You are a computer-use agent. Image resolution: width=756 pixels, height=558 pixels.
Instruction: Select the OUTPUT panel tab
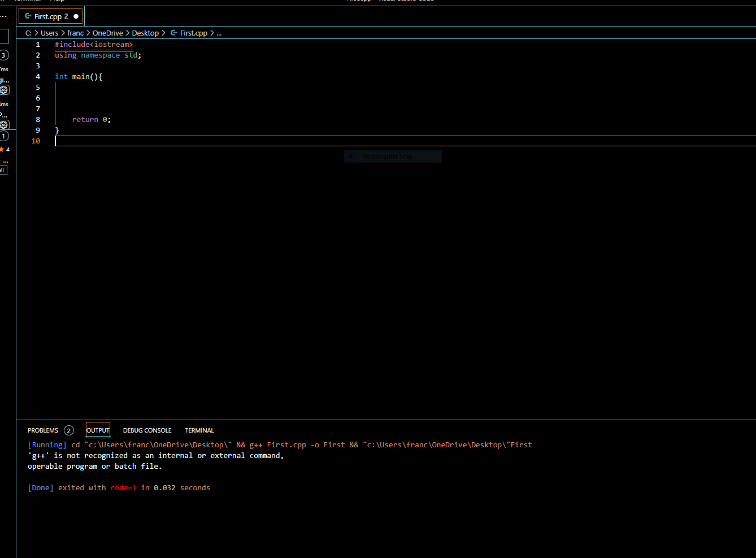(x=98, y=430)
